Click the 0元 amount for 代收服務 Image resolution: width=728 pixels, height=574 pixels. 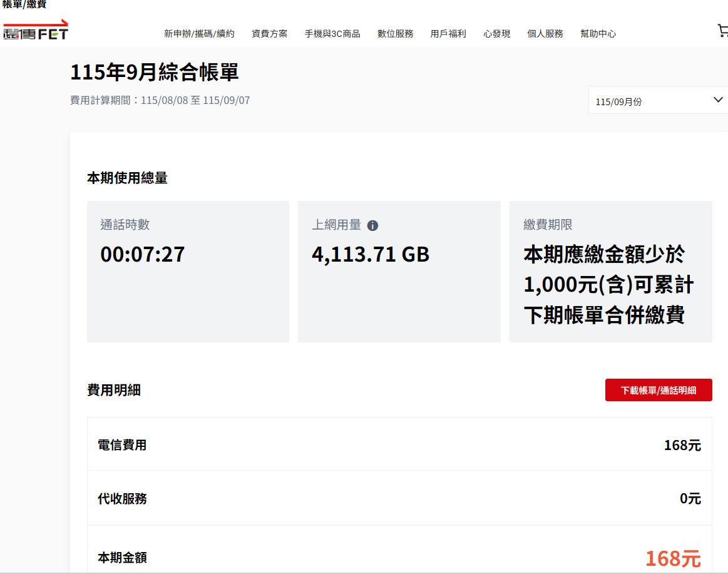[690, 498]
